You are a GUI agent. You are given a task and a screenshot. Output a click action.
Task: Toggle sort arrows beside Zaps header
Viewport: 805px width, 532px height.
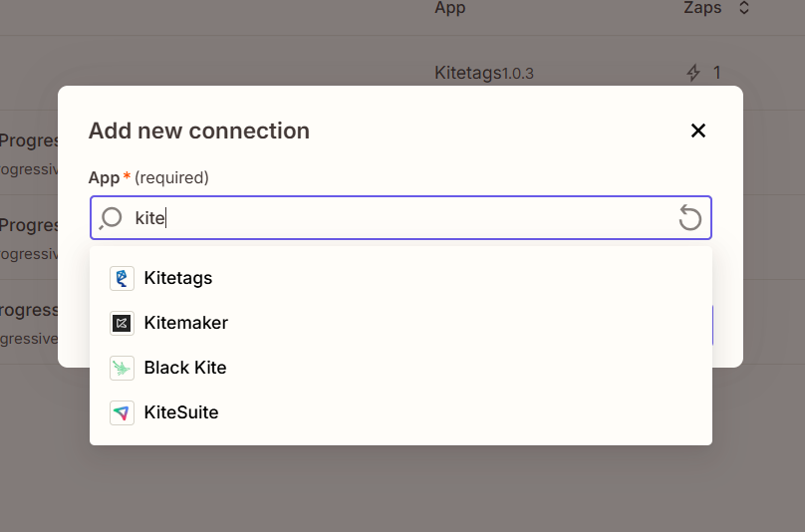click(743, 8)
